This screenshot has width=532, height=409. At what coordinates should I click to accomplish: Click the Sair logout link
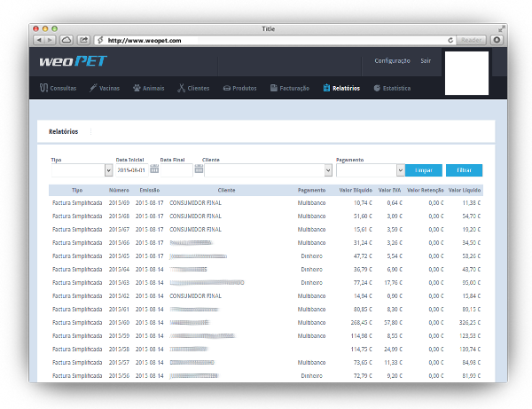tap(426, 61)
